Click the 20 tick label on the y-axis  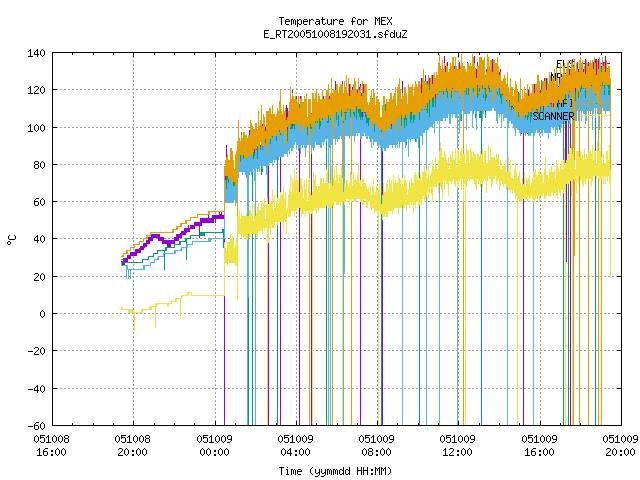[39, 277]
